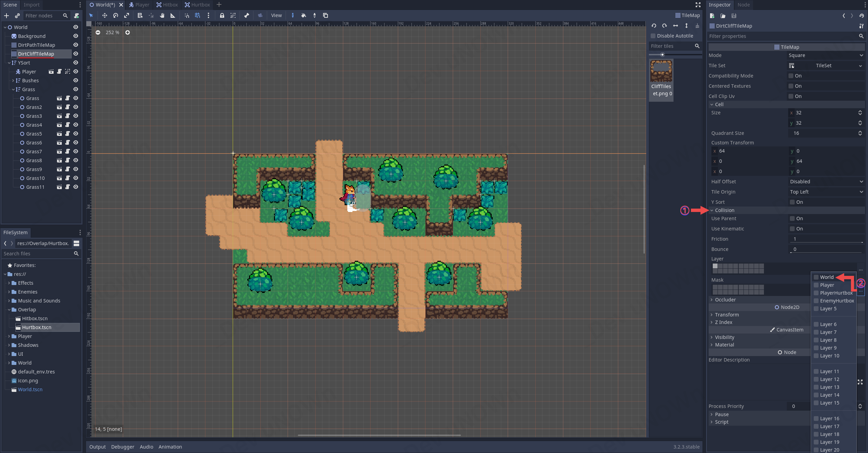Hide the DirtPathTileMap node
Image resolution: width=868 pixels, height=453 pixels.
[76, 45]
